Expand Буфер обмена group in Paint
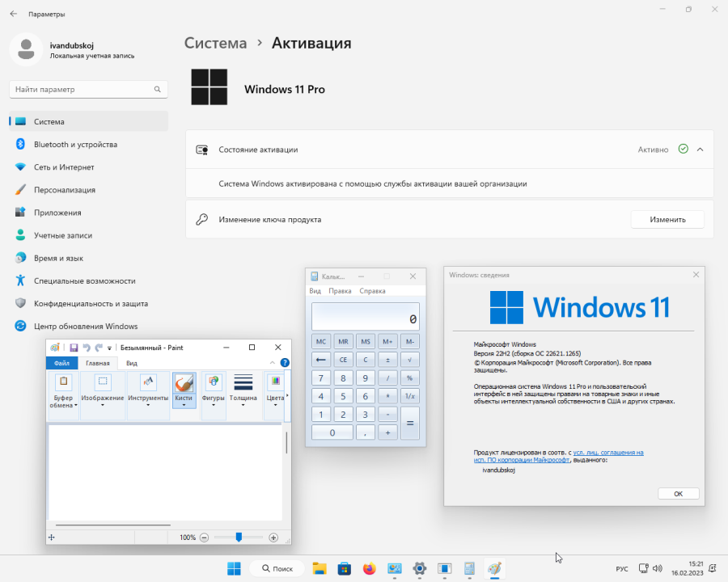Viewport: 728px width, 582px height. 64,395
